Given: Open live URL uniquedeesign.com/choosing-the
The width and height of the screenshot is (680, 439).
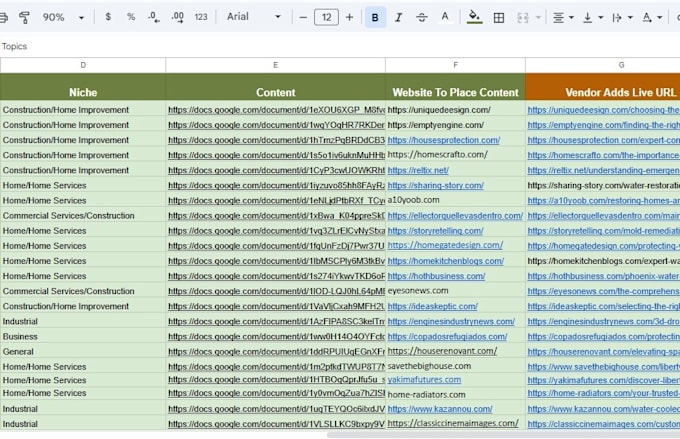Looking at the screenshot, I should pyautogui.click(x=603, y=110).
